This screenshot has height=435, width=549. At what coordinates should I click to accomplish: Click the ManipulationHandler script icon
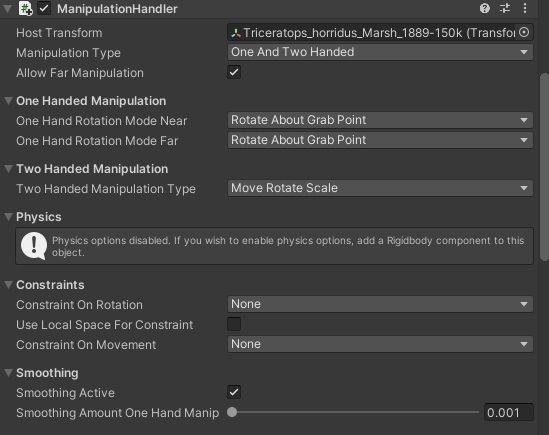pyautogui.click(x=26, y=9)
